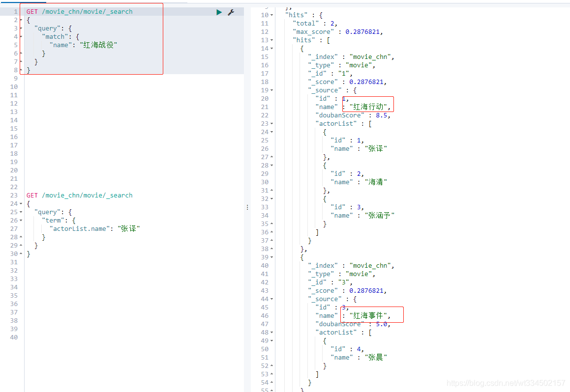
Task: Click the "_id" : "1" line in response
Action: pyautogui.click(x=330, y=73)
